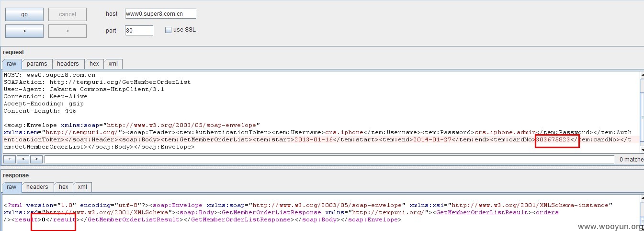Click the tem:end date 2014-01-27
The image size is (644, 231).
pos(433,139)
